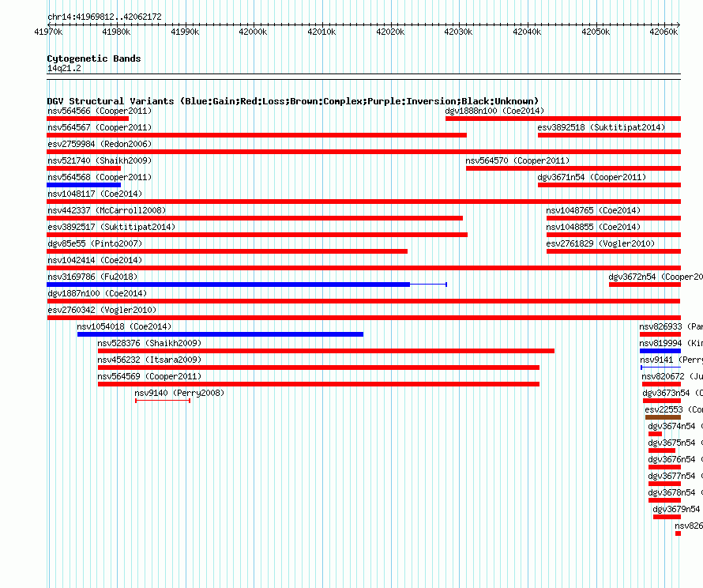Open nsv564567 (Cooper2011) variant
The height and width of the screenshot is (588, 703).
pos(100,127)
